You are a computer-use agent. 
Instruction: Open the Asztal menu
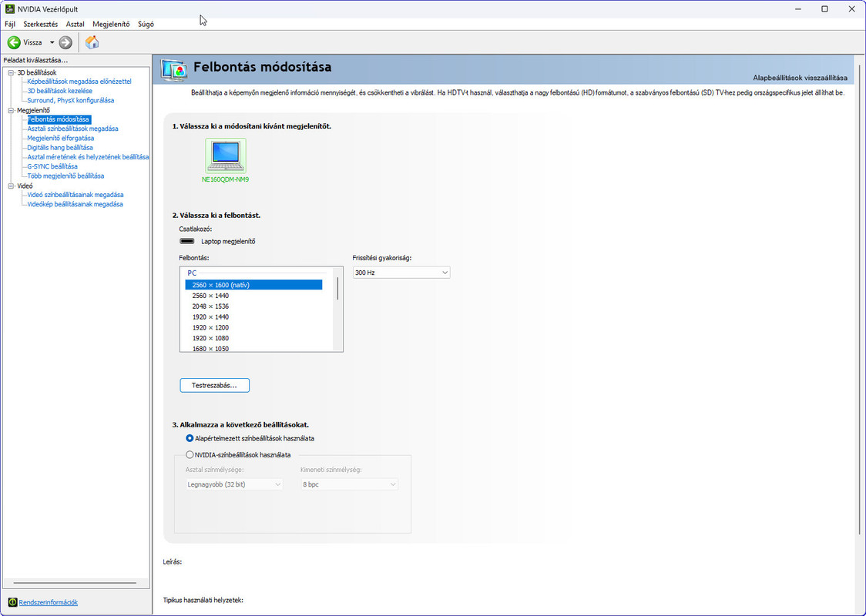pyautogui.click(x=75, y=25)
